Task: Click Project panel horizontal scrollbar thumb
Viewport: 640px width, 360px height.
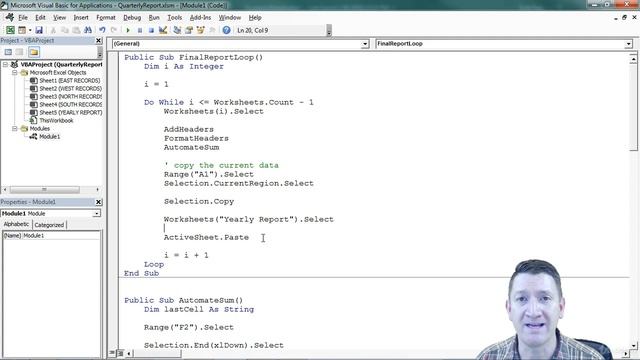Action: click(x=44, y=190)
